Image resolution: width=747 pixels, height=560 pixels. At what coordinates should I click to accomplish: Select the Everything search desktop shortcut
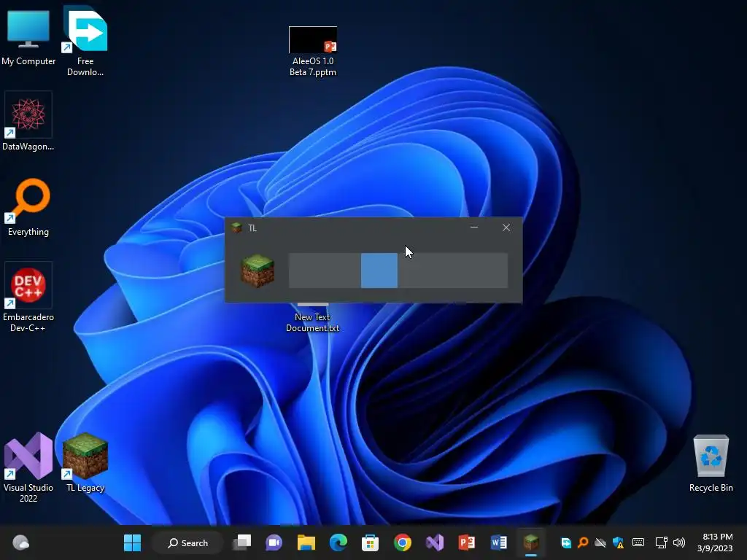(x=28, y=207)
